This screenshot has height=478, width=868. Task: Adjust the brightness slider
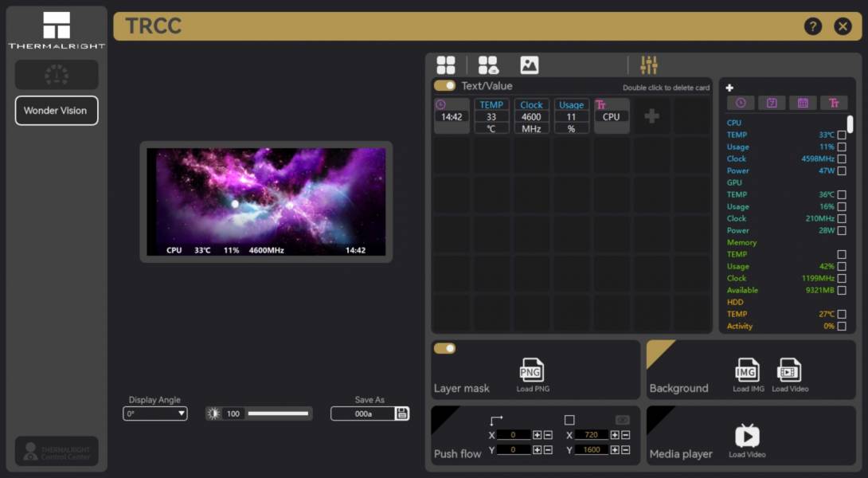click(x=278, y=413)
